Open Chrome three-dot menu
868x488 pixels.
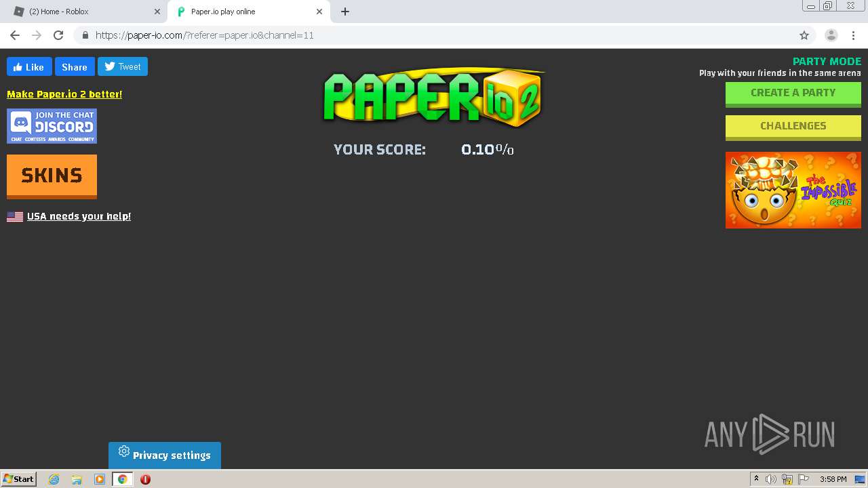click(x=854, y=35)
